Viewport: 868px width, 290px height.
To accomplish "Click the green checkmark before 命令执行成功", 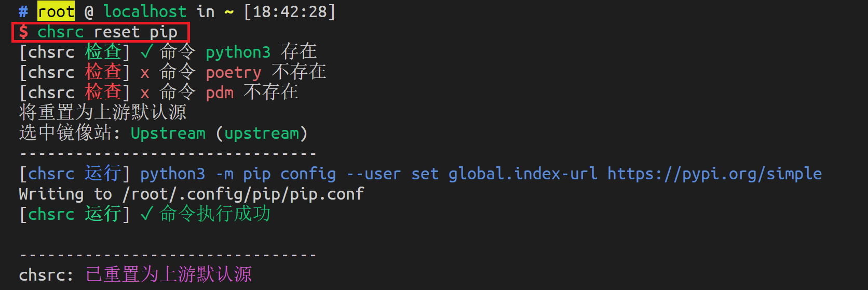I will click(146, 214).
